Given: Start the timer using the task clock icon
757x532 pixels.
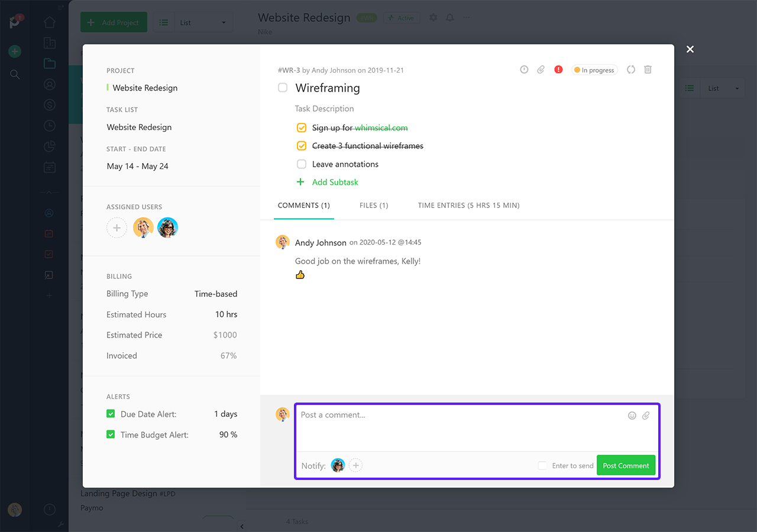Looking at the screenshot, I should coord(524,70).
